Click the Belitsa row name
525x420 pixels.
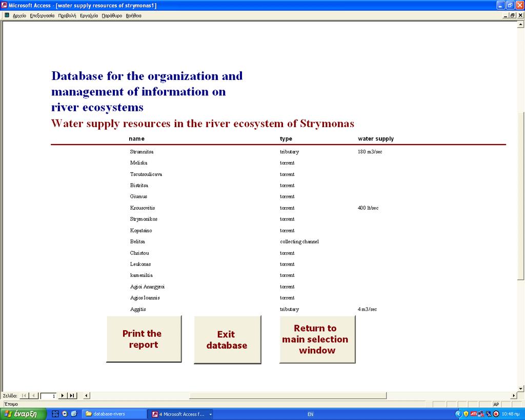click(137, 242)
